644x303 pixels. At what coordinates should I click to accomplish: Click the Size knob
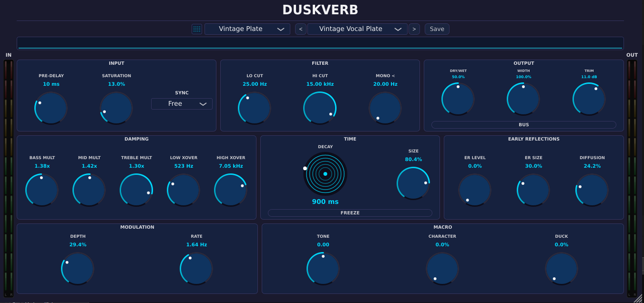coord(413,183)
